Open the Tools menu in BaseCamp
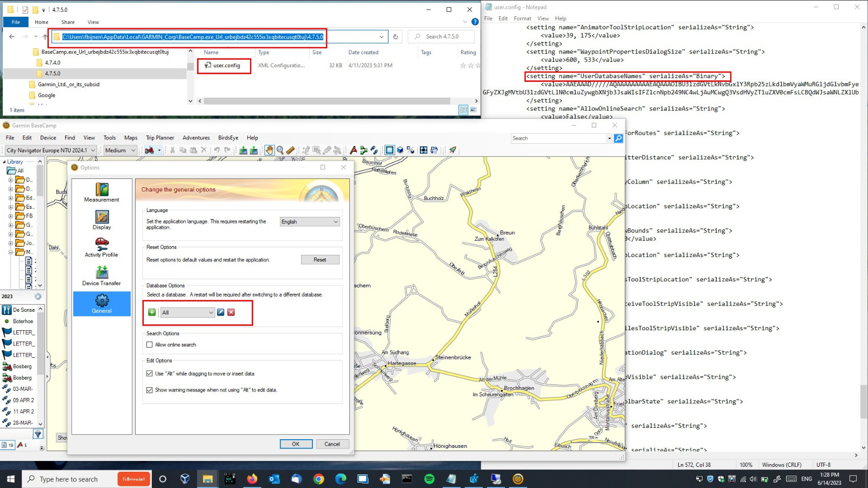Screen dimensions: 868x488 point(110,138)
